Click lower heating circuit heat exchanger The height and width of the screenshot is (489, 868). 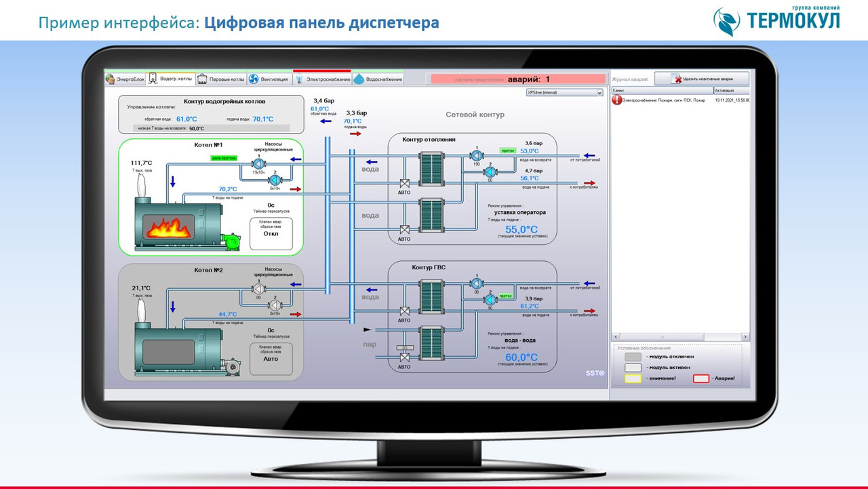pos(430,214)
